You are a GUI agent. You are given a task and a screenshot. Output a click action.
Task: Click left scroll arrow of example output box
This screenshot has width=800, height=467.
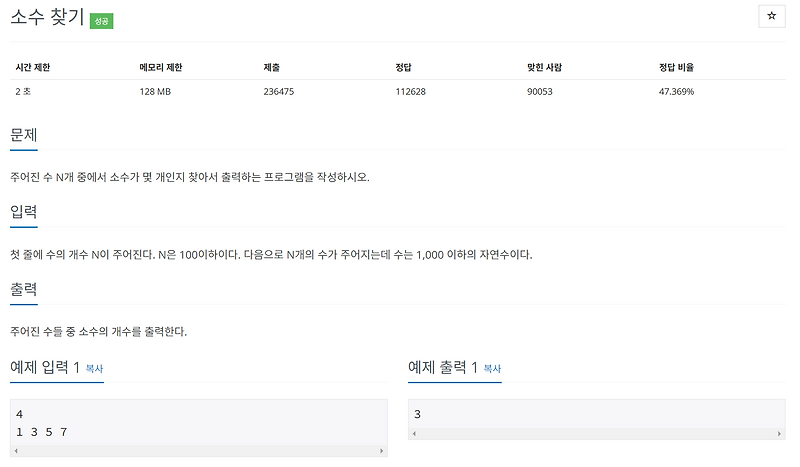[414, 433]
